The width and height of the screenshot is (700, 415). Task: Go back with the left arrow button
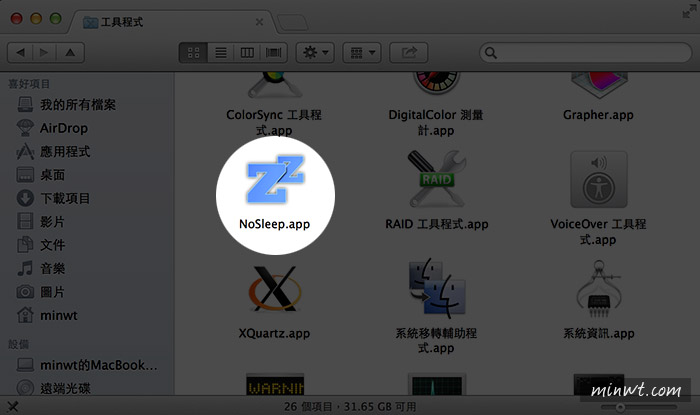point(20,53)
